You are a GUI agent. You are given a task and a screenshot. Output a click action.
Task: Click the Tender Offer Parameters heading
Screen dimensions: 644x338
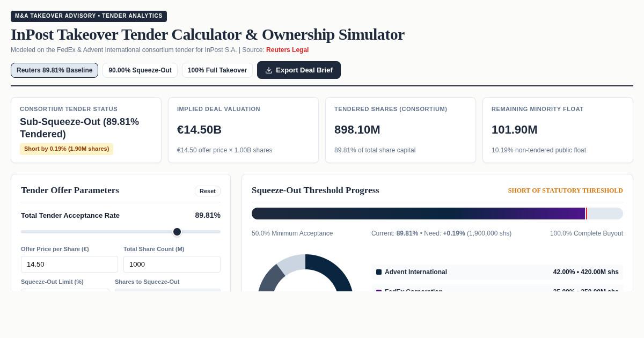pyautogui.click(x=70, y=190)
